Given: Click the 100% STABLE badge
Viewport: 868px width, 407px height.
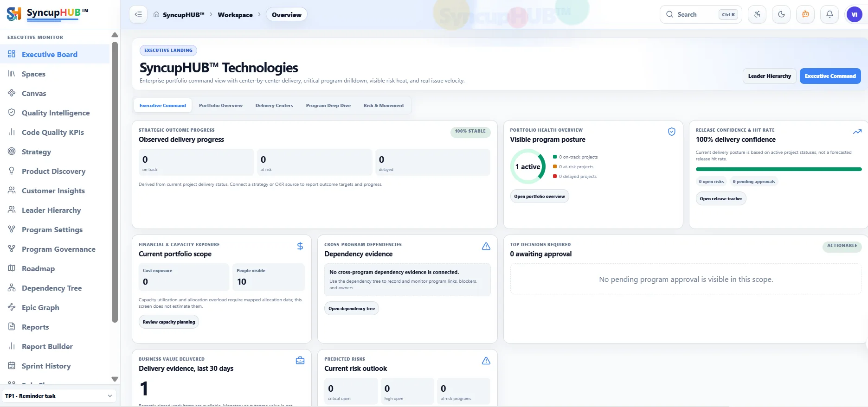Looking at the screenshot, I should click(x=470, y=132).
